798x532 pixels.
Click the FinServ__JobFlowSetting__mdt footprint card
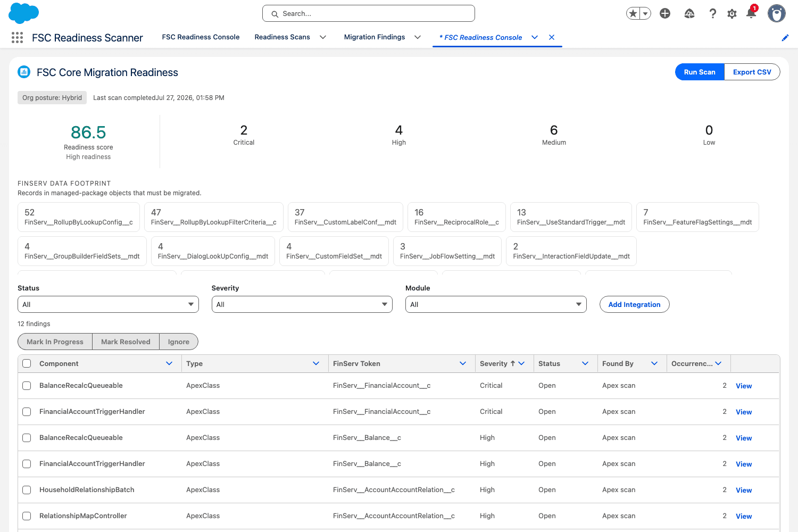[x=447, y=251]
